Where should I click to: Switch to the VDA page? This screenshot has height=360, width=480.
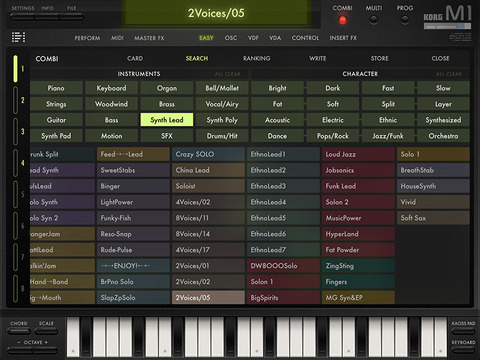(x=275, y=38)
